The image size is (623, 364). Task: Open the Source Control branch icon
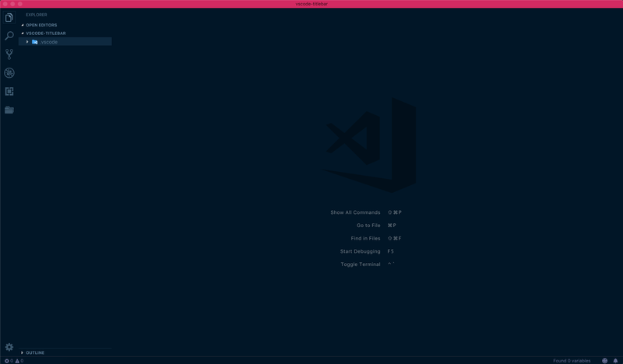9,54
